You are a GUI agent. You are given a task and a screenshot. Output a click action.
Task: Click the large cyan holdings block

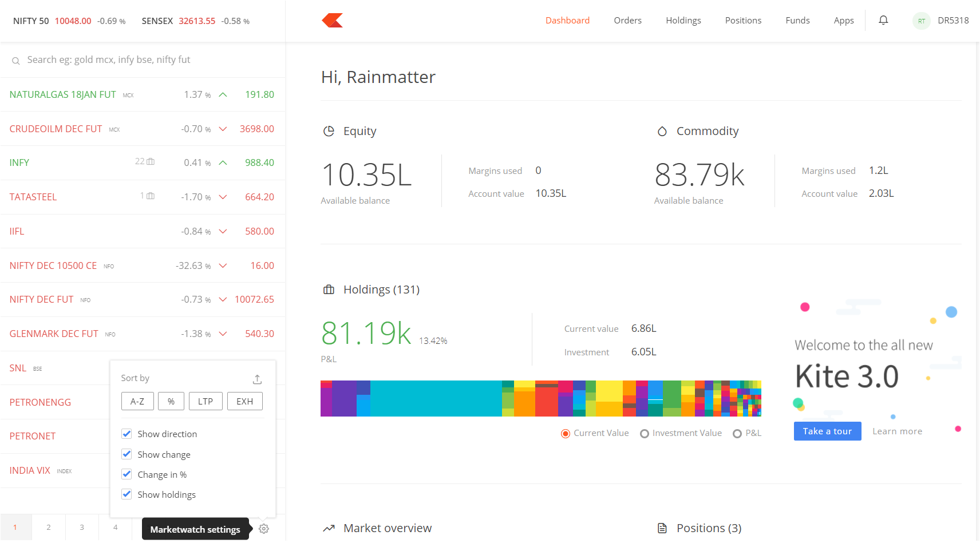click(x=436, y=398)
